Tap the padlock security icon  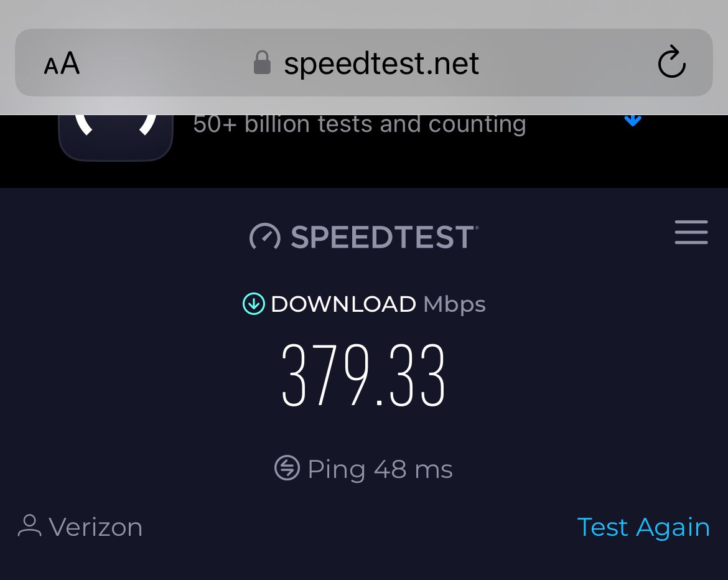262,63
